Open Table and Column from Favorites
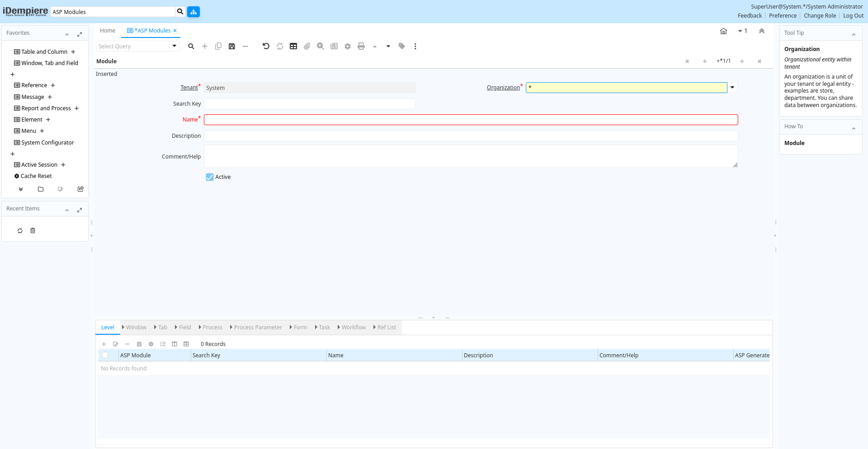This screenshot has height=449, width=868. pyautogui.click(x=44, y=52)
